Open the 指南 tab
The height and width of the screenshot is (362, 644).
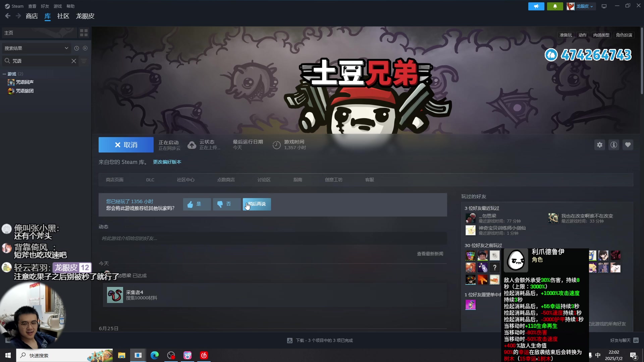pyautogui.click(x=298, y=180)
